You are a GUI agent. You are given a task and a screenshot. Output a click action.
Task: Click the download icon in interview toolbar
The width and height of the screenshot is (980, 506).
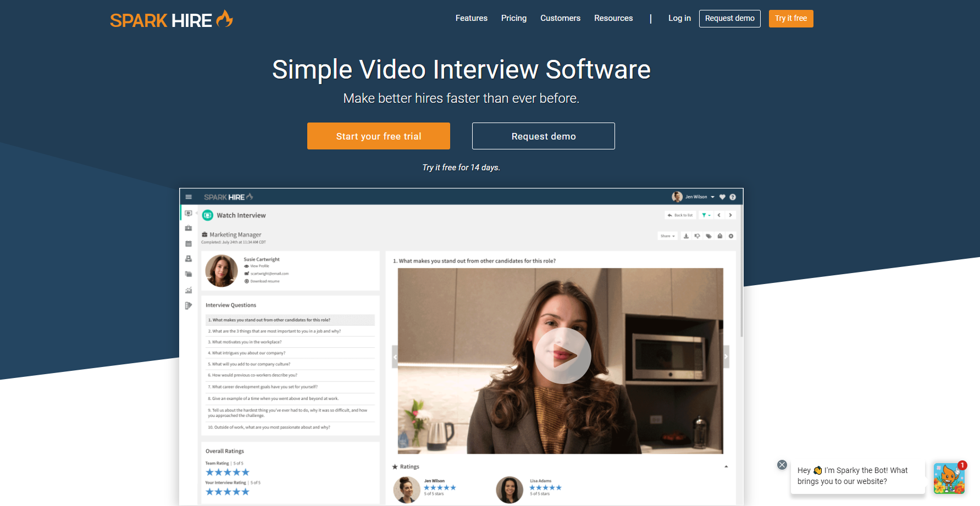[x=686, y=236]
